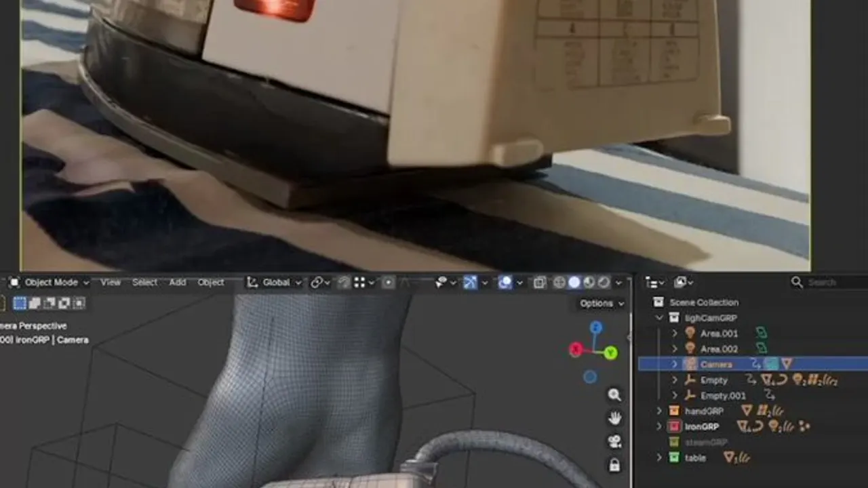The image size is (868, 488).
Task: Click the Area.001 light data icon
Action: [x=761, y=333]
